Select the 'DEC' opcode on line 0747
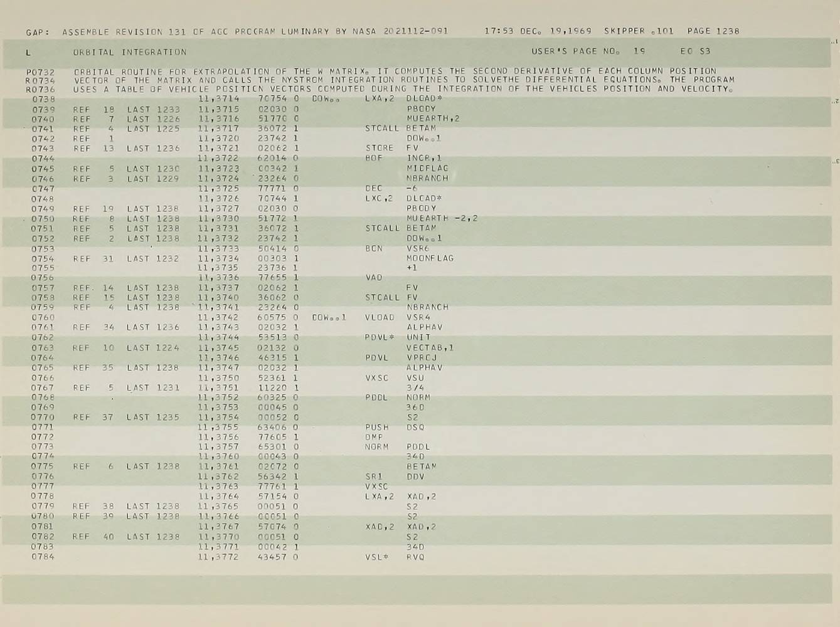840x627 pixels. click(x=374, y=188)
